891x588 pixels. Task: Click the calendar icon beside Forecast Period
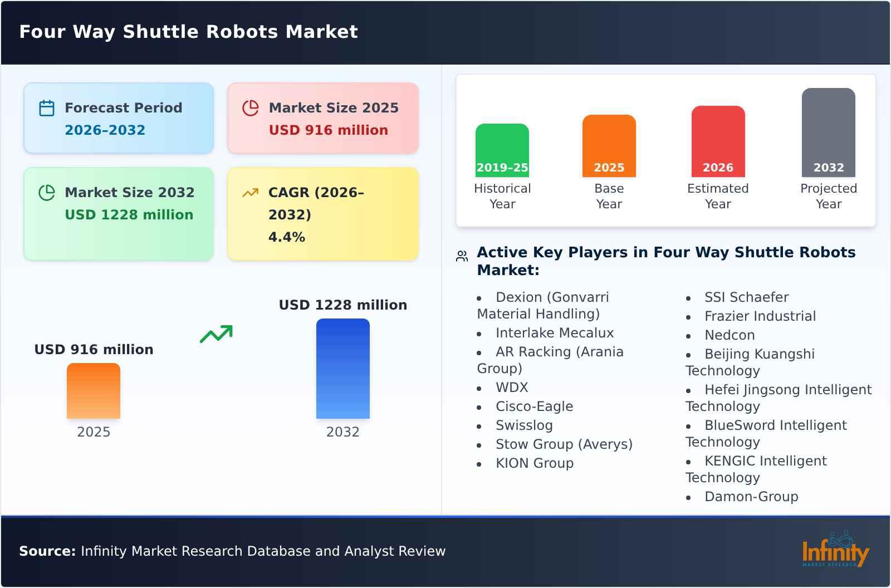47,108
